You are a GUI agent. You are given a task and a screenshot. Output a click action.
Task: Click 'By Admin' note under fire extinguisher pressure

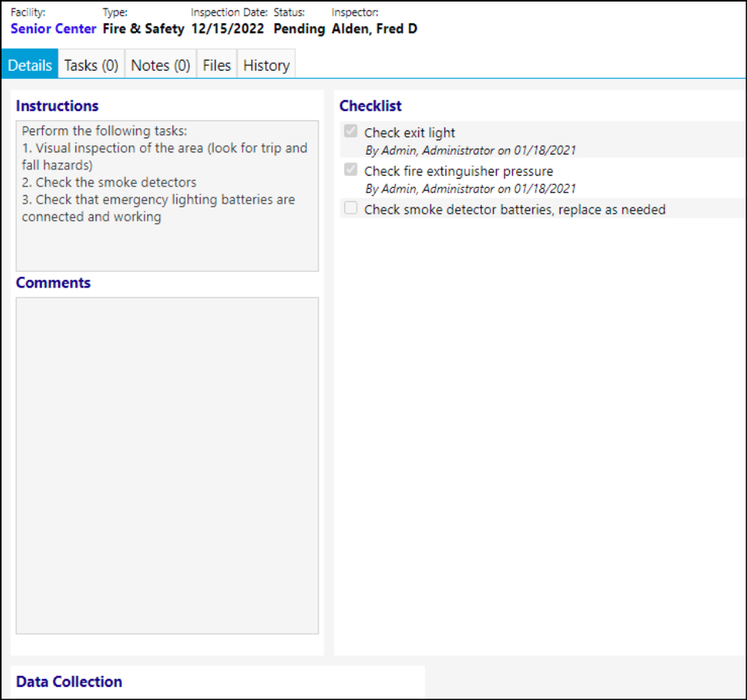471,189
